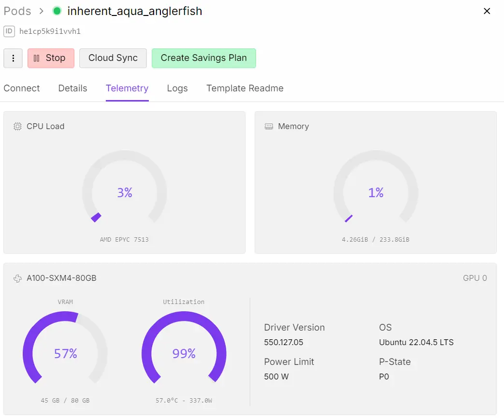Switch to the Connect tab
The width and height of the screenshot is (504, 420).
point(22,88)
